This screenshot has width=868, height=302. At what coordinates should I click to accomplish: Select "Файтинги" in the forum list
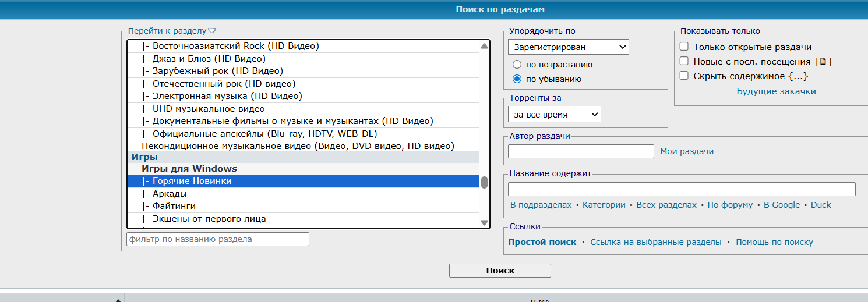click(174, 206)
